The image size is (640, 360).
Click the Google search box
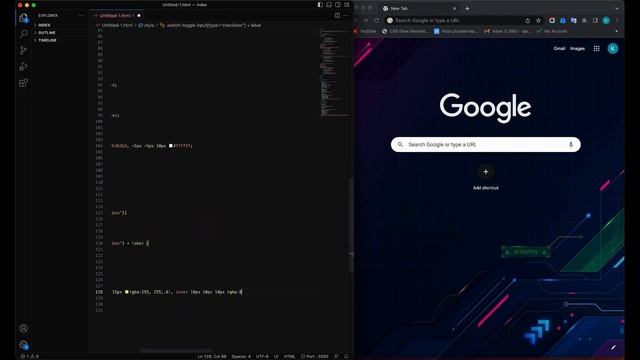486,144
